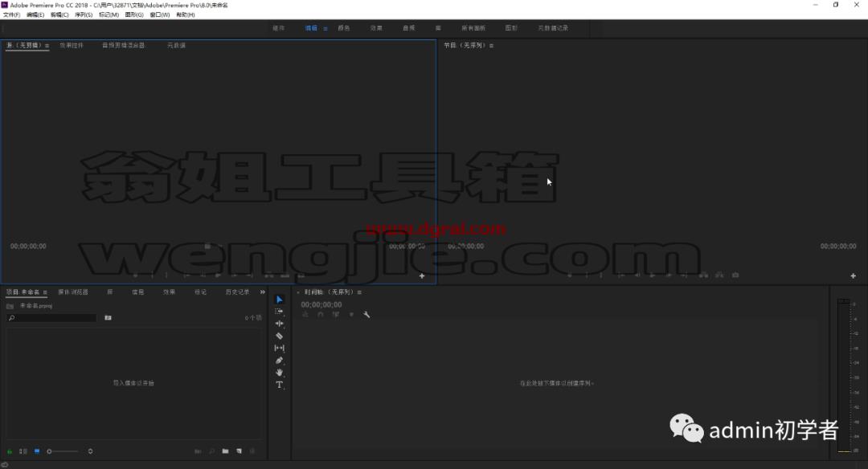The height and width of the screenshot is (469, 868).
Task: Open timeline wrench display settings
Action: [x=366, y=314]
